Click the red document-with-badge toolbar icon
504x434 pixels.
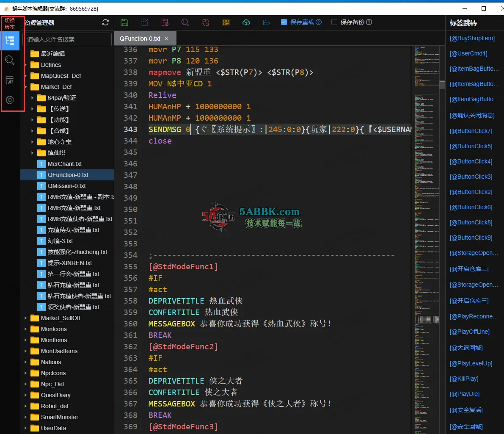165,22
